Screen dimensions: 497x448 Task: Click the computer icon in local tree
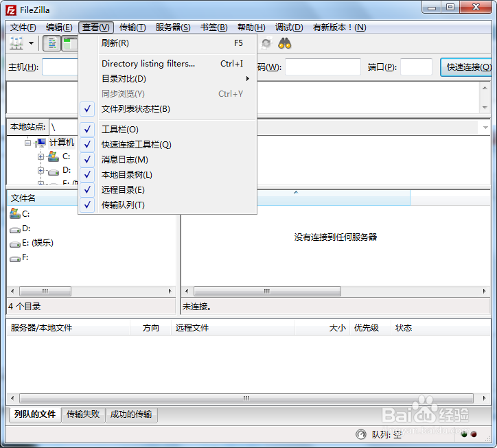pos(41,143)
